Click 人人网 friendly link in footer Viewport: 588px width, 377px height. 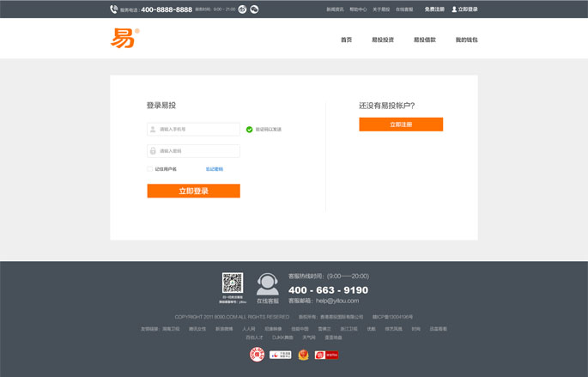249,329
